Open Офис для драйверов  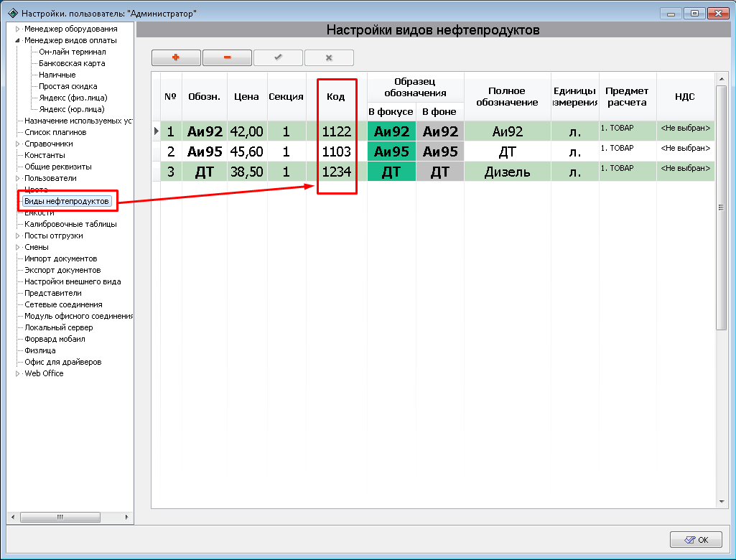pyautogui.click(x=63, y=362)
